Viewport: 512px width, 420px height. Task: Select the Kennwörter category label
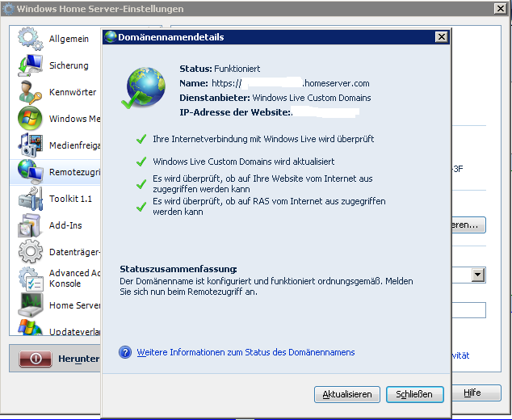point(73,92)
